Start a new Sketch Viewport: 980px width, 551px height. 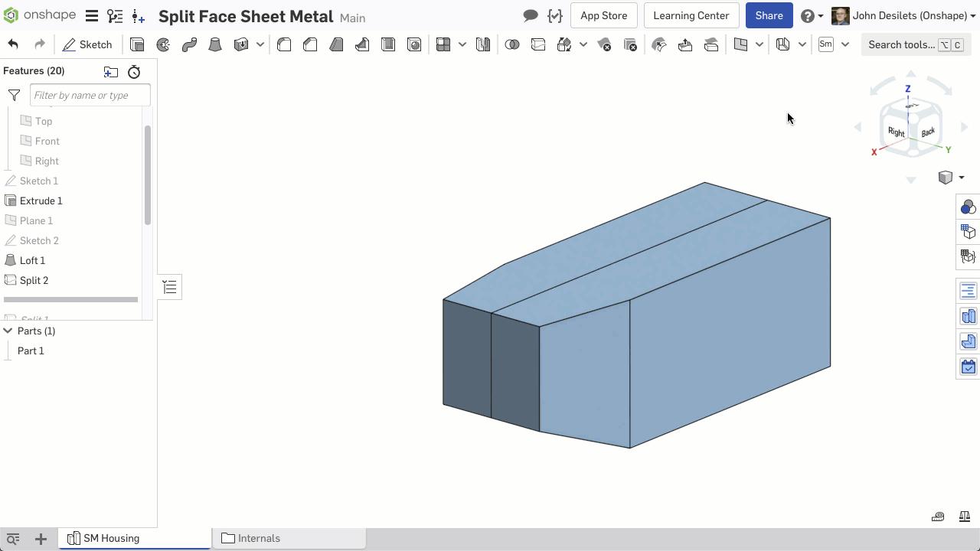(87, 44)
